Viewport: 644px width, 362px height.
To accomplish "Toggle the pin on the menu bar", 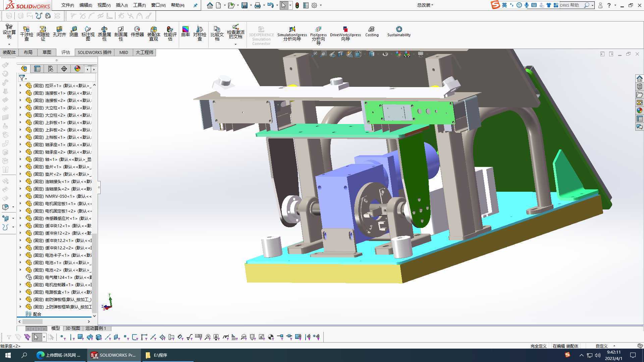I will click(195, 5).
